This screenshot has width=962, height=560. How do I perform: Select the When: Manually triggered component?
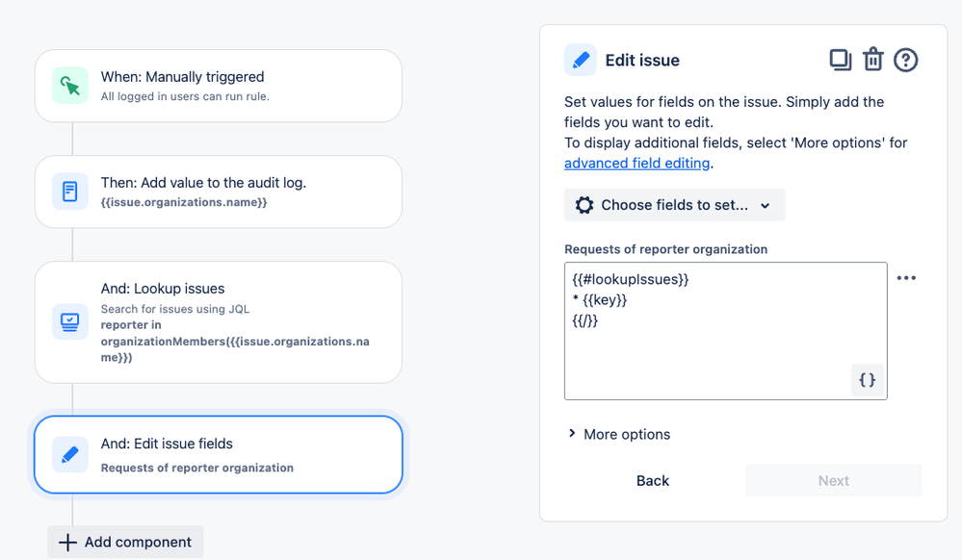(x=219, y=86)
